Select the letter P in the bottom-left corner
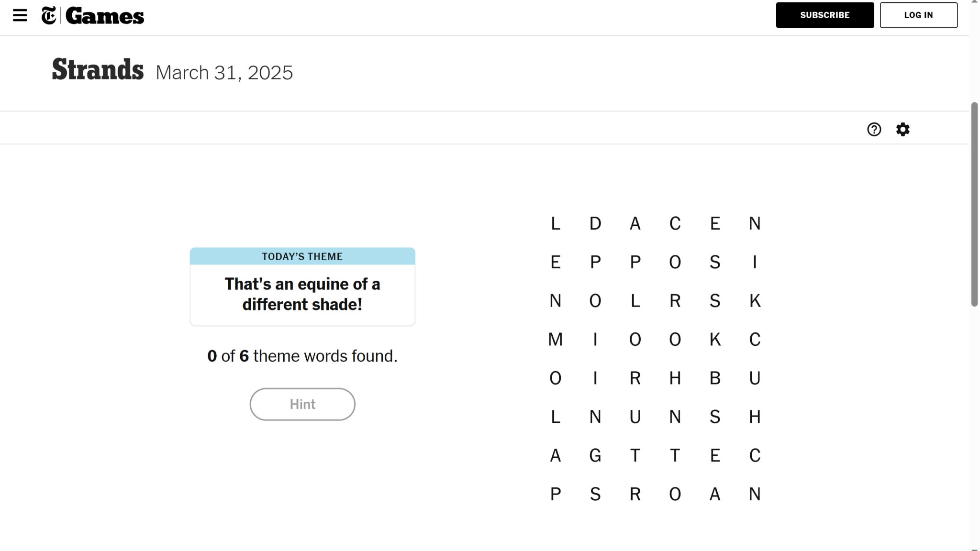 point(555,494)
